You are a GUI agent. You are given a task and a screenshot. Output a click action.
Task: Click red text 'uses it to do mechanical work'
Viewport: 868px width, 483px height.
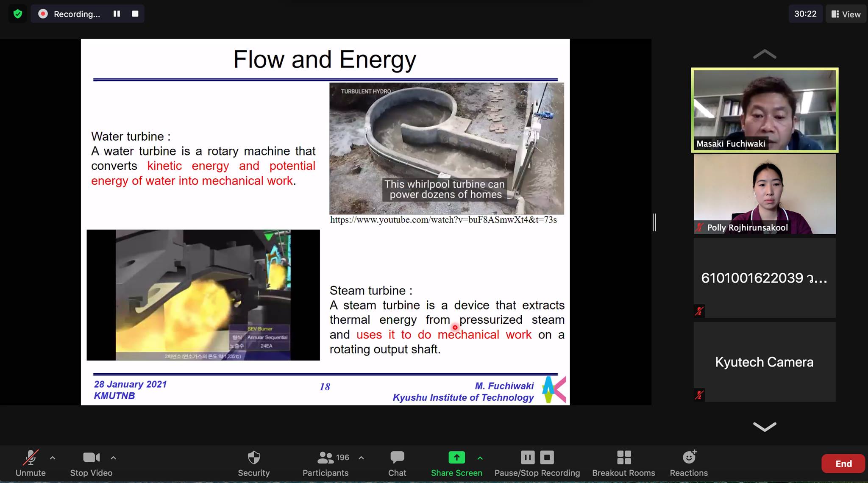tap(444, 335)
